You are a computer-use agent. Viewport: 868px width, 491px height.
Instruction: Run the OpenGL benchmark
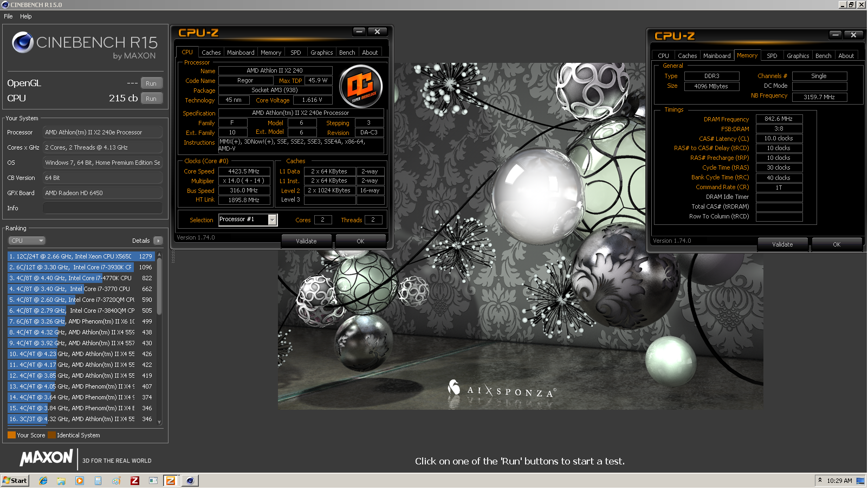(151, 83)
